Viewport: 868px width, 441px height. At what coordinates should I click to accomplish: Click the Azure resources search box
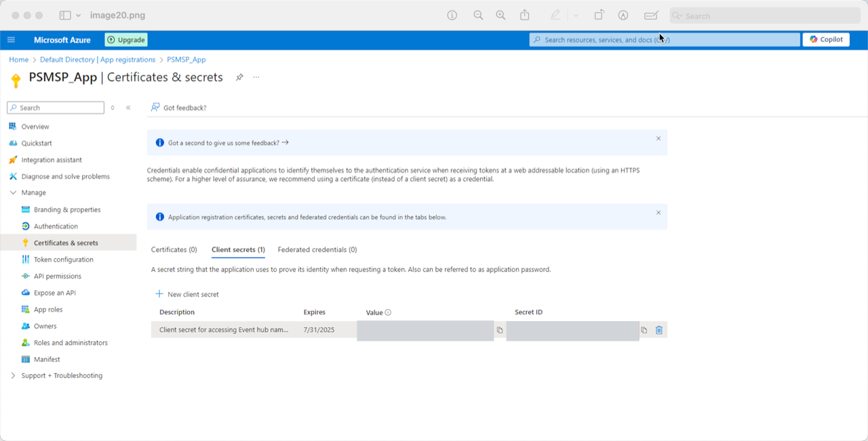click(x=664, y=40)
